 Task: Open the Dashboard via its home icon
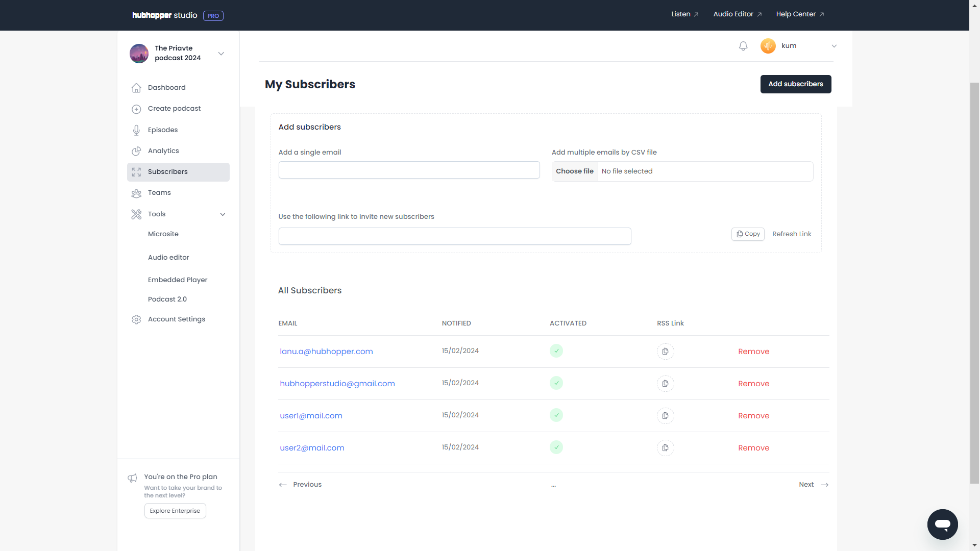click(136, 88)
